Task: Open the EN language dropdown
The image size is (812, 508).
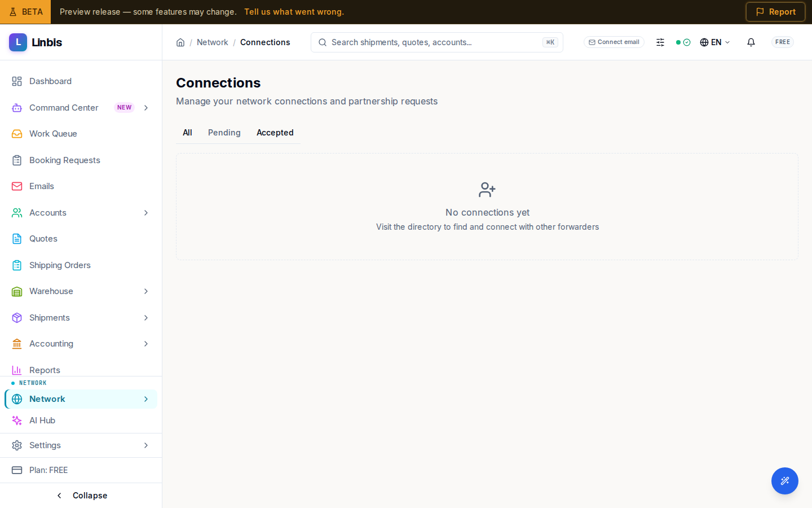Action: coord(715,42)
